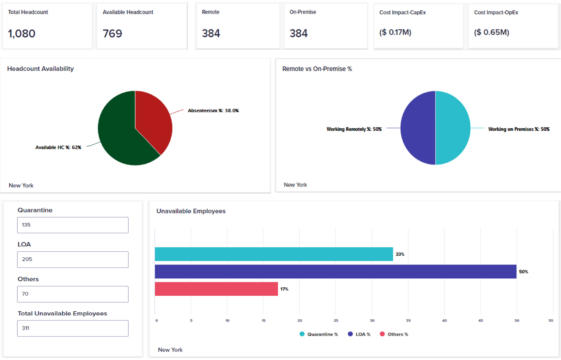Click the Cost Impact OpEx card title
The height and width of the screenshot is (360, 561).
(x=496, y=13)
